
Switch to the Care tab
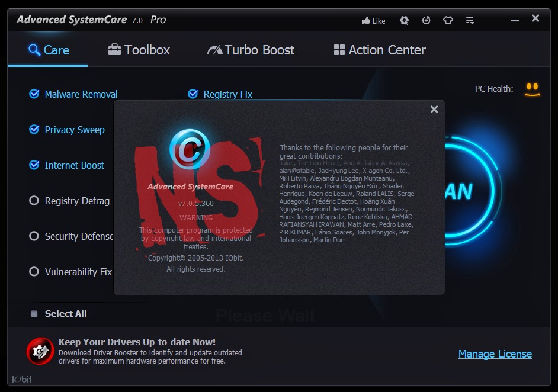(49, 50)
